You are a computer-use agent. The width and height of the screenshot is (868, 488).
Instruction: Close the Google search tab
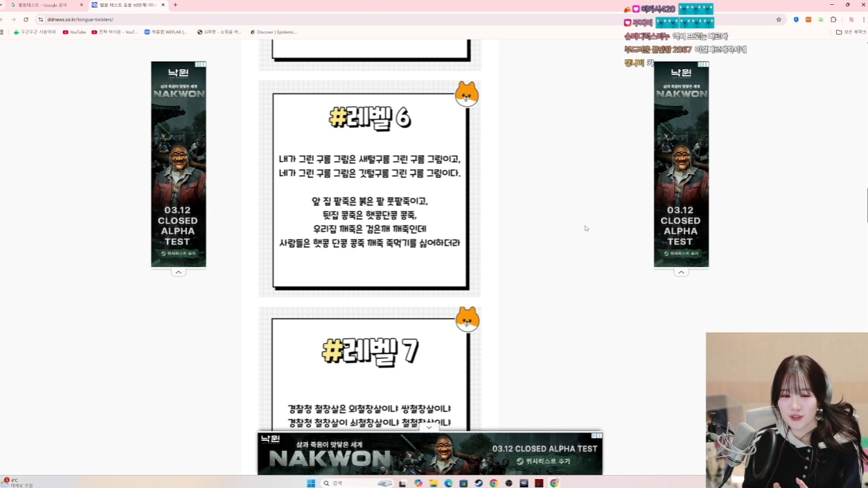point(81,5)
